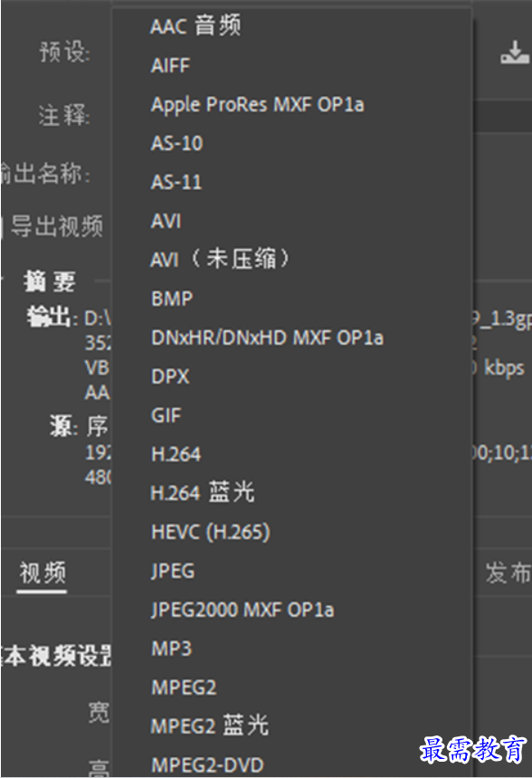Choose GIF export format
Viewport: 532px width, 778px height.
166,415
